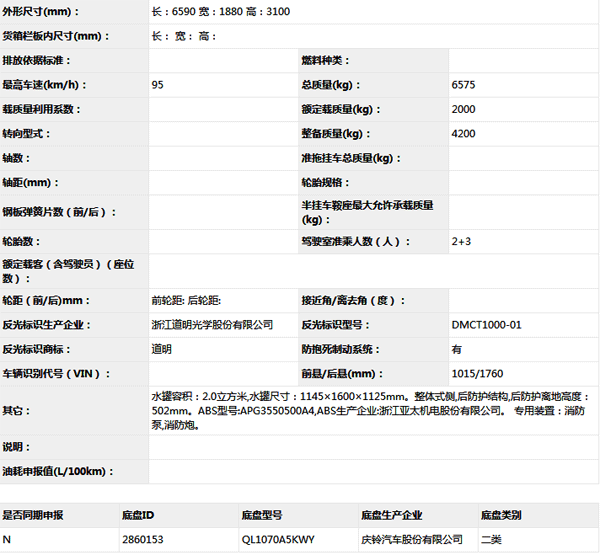600x555 pixels.
Task: Click the 反光标识商标 value 道明
Action: tap(161, 349)
